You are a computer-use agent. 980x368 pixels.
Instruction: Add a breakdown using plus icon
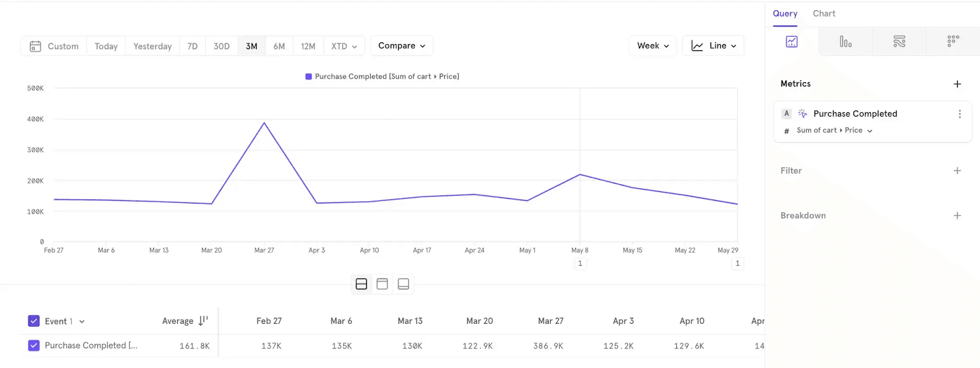coord(957,215)
